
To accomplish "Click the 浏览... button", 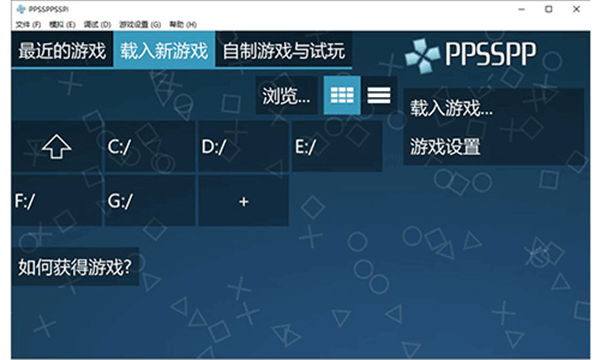I will 287,95.
